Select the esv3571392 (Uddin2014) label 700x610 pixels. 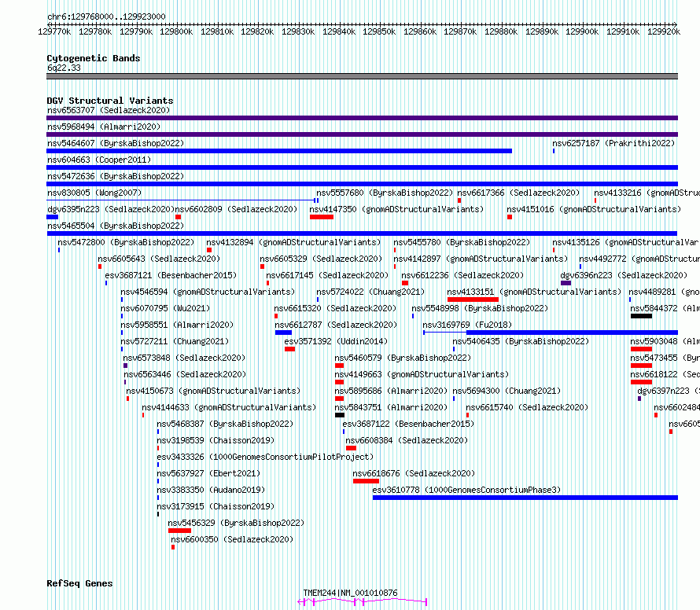click(x=336, y=341)
